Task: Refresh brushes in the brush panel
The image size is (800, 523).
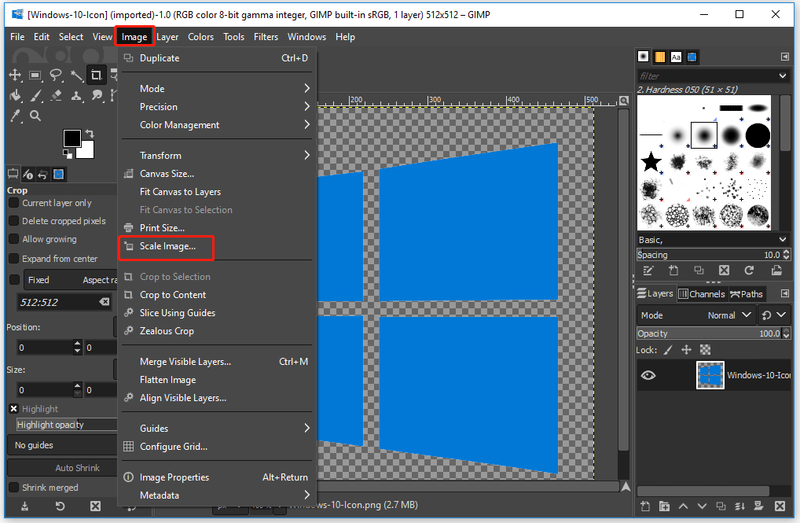Action: (749, 270)
